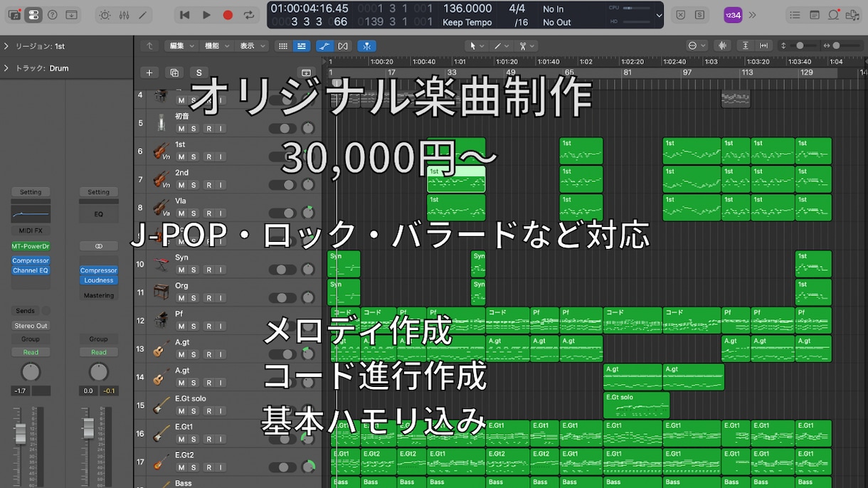
Task: Open the Editors pencil icon
Action: pos(143,15)
